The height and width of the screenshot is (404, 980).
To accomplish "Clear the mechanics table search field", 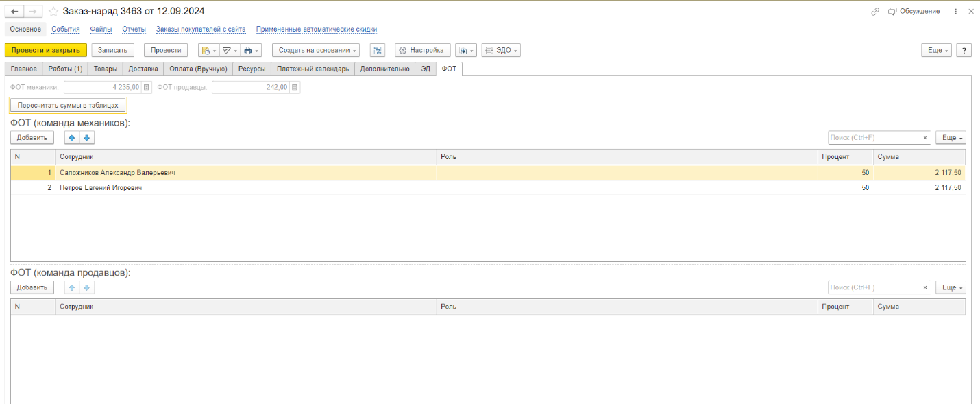I will coord(925,138).
